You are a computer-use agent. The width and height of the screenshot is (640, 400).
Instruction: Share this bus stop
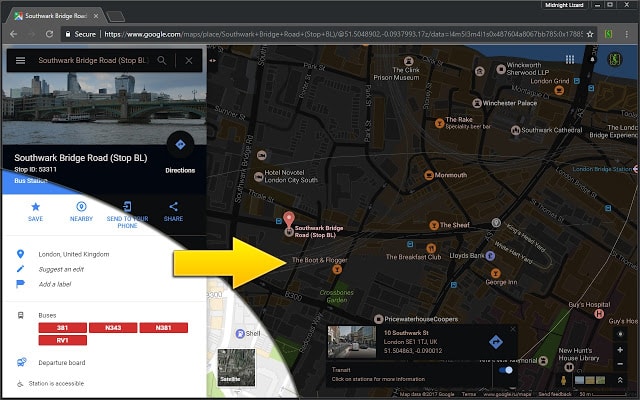[173, 211]
